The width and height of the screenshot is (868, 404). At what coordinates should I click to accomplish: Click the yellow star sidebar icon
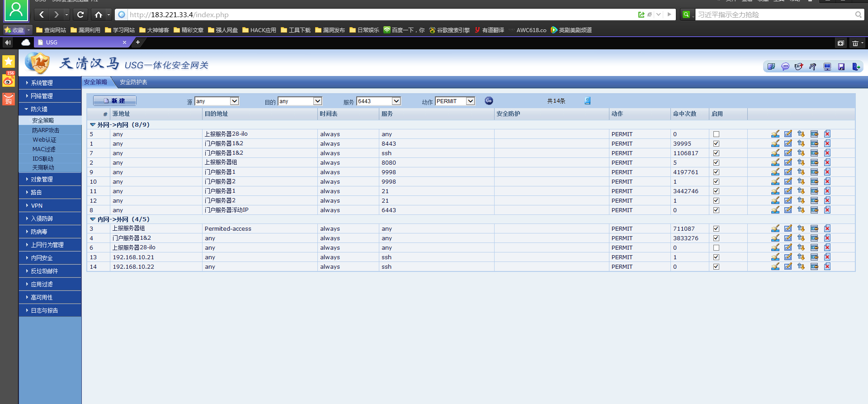pyautogui.click(x=9, y=62)
